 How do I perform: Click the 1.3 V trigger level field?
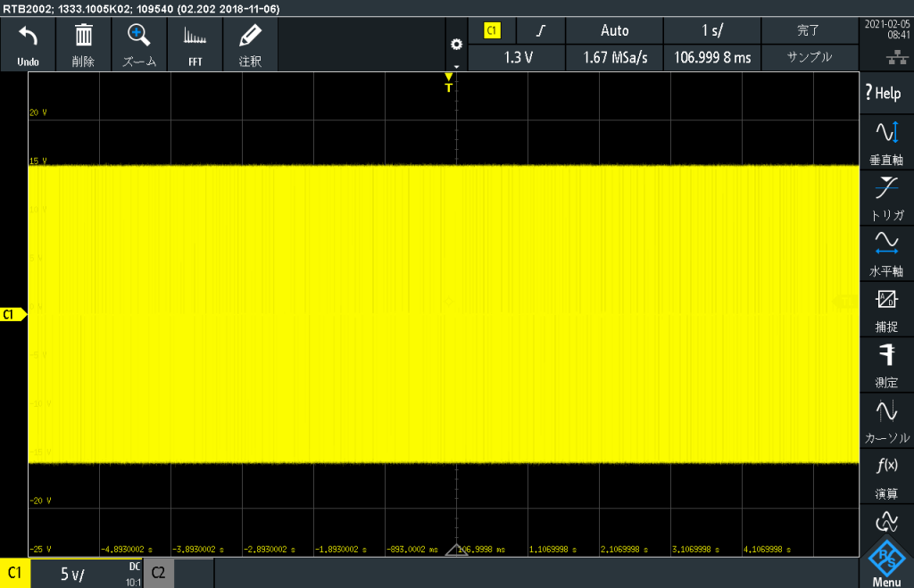[x=518, y=57]
